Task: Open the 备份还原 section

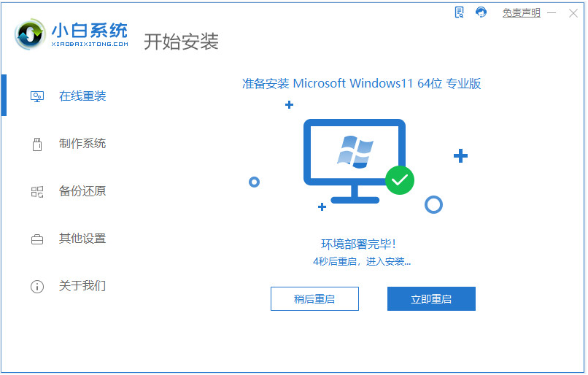Action: [x=82, y=191]
